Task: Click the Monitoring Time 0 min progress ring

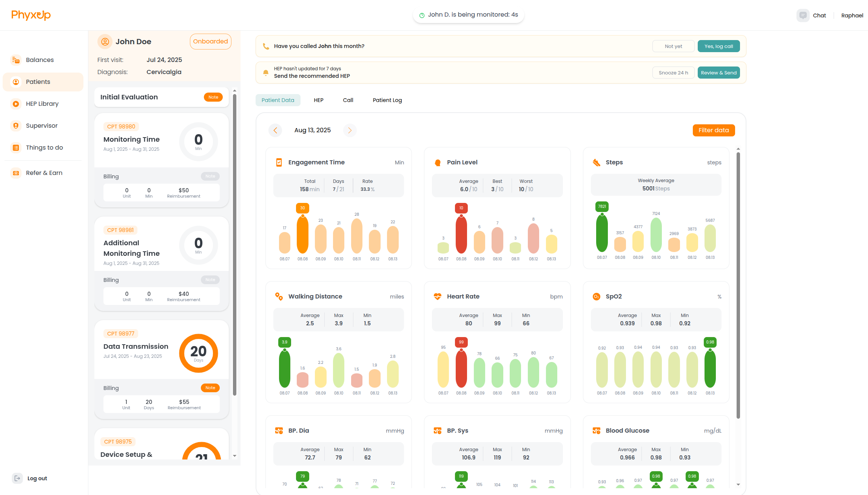Action: pyautogui.click(x=199, y=142)
